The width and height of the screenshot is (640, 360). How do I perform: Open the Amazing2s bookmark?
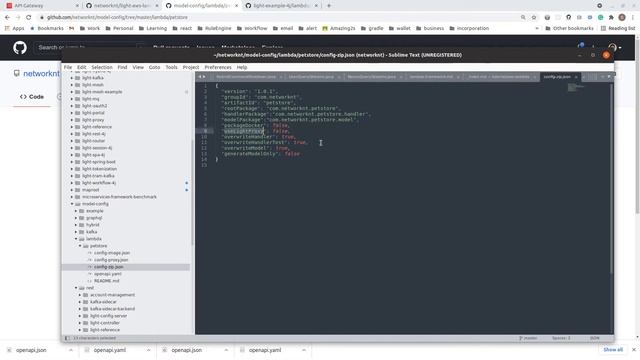(x=339, y=28)
